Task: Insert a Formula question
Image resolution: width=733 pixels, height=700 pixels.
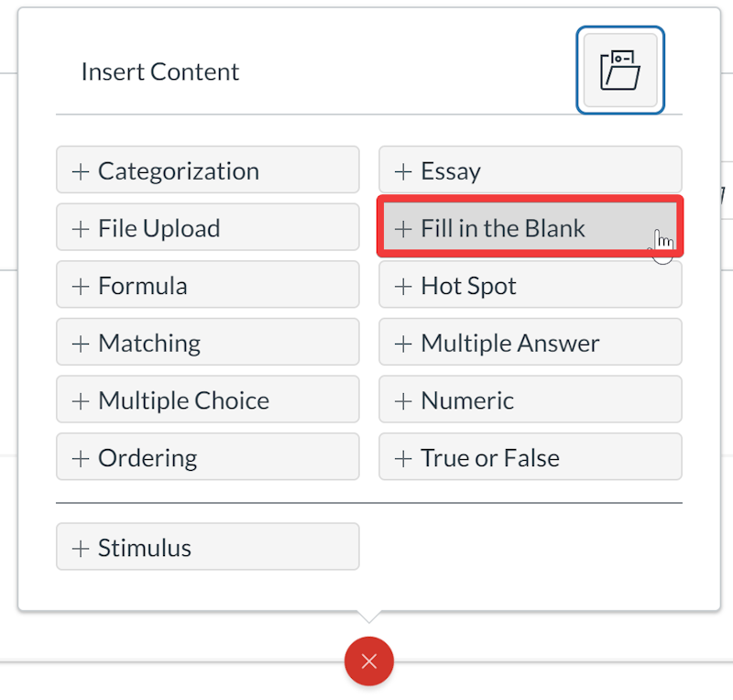Action: pos(207,285)
